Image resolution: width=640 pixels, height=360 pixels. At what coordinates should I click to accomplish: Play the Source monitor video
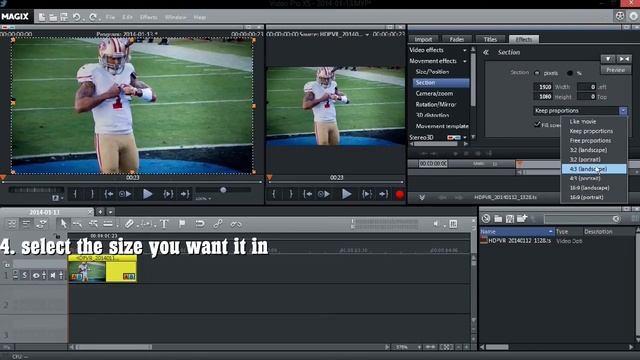(346, 194)
